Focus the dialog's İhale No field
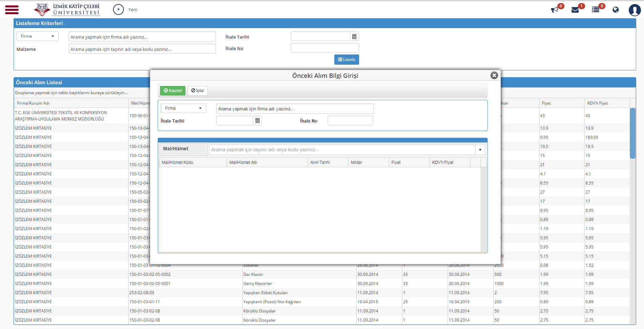 [350, 120]
